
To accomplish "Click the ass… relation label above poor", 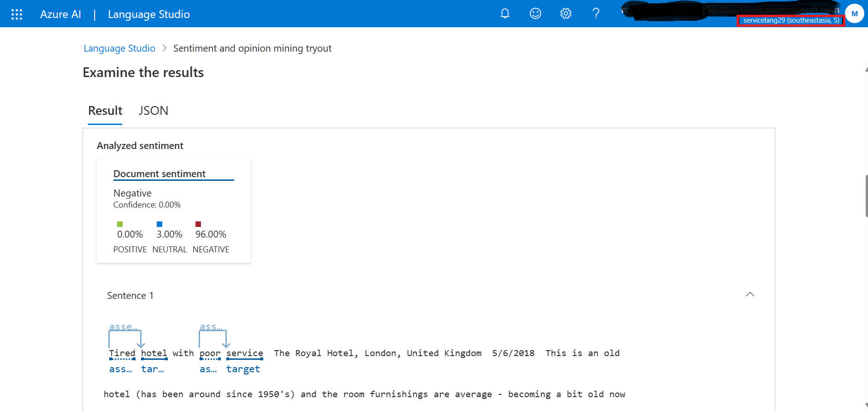I will pos(211,327).
